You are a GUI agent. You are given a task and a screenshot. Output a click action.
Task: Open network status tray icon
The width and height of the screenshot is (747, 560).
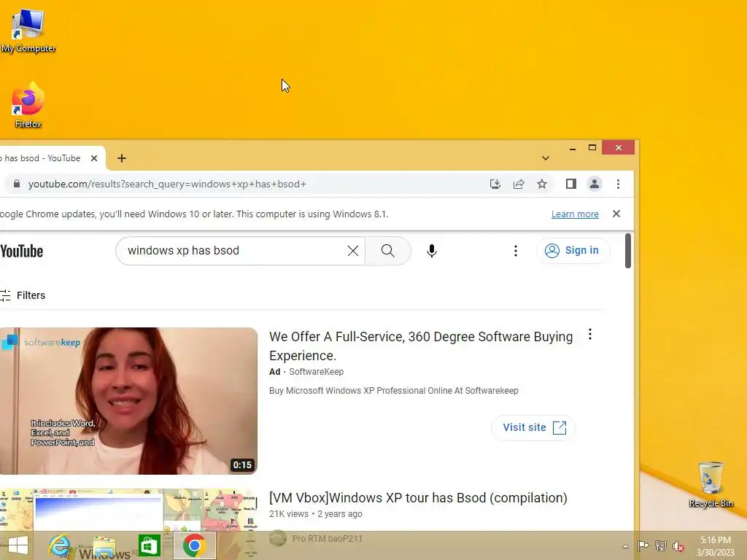point(661,545)
